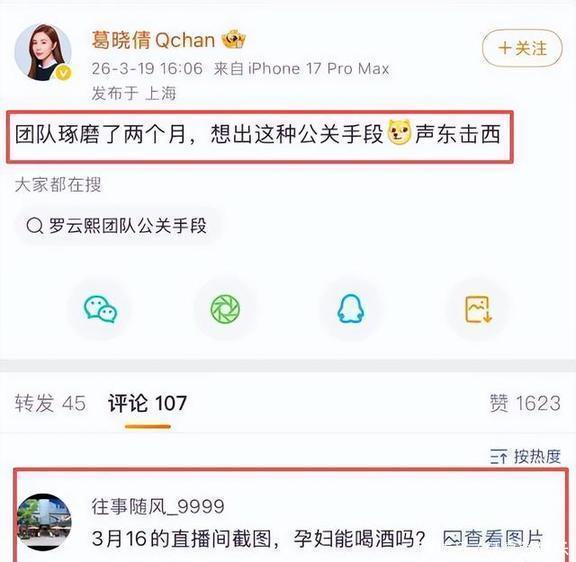Open commenter 往事随风_9999 avatar

[x=44, y=522]
